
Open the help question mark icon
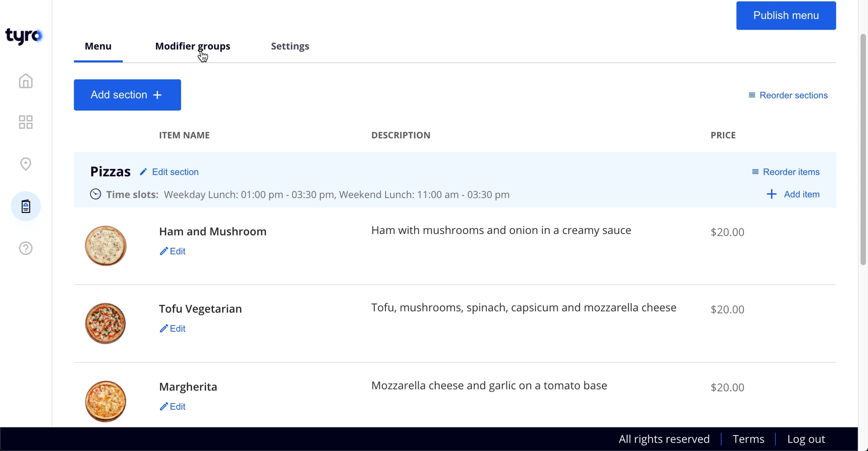click(26, 248)
